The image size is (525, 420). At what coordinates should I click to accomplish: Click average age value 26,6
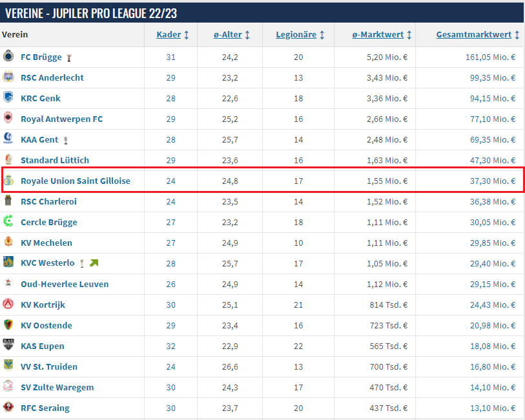[x=230, y=367]
